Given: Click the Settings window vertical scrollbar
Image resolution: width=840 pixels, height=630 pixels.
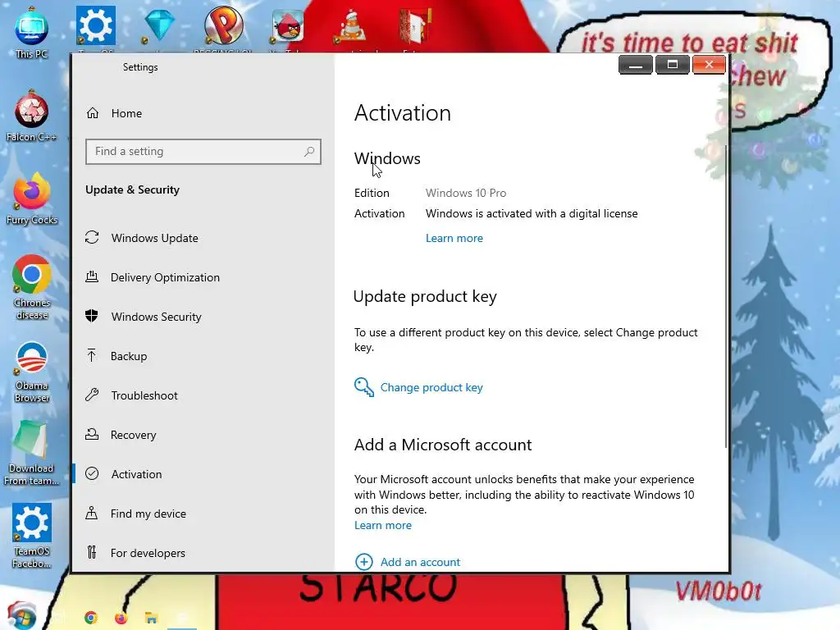Looking at the screenshot, I should pos(726,296).
